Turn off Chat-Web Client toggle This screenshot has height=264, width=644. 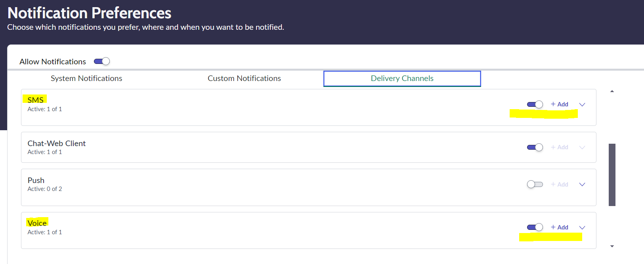click(535, 147)
